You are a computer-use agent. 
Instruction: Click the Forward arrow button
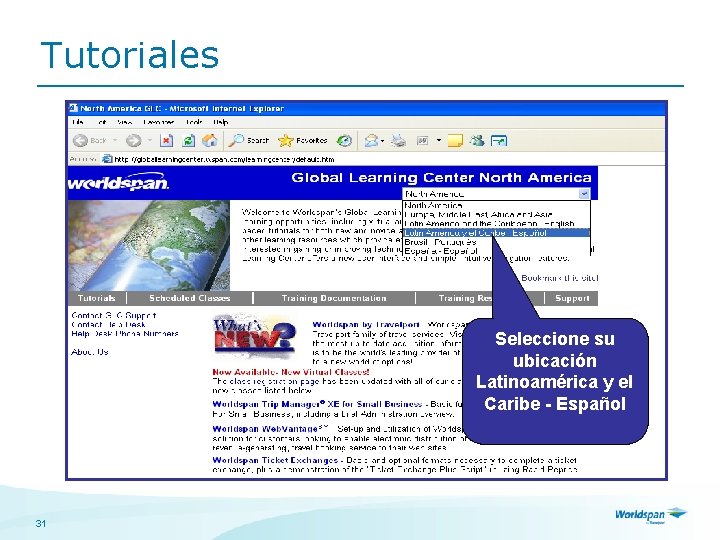click(133, 141)
